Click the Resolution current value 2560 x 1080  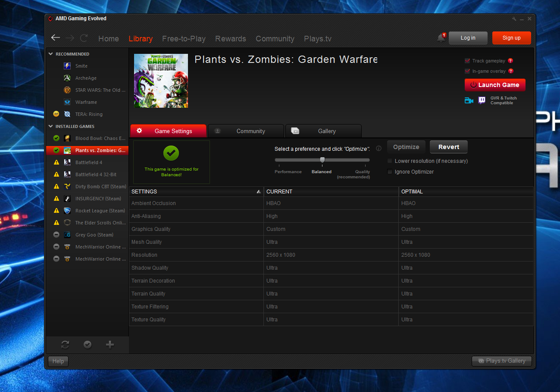[x=281, y=255]
